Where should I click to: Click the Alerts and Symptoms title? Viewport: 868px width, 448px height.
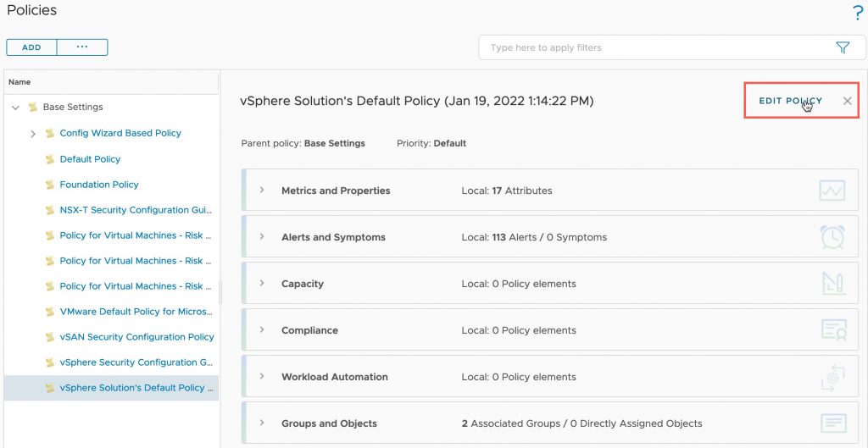click(x=333, y=237)
